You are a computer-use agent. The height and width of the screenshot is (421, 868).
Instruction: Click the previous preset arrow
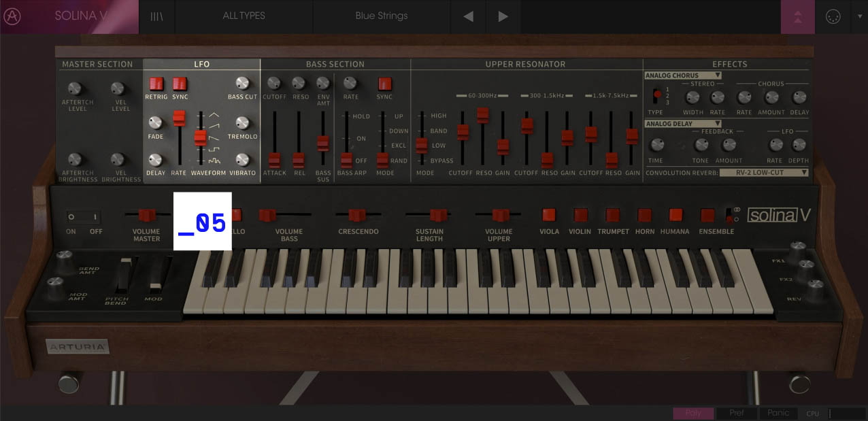pyautogui.click(x=469, y=16)
